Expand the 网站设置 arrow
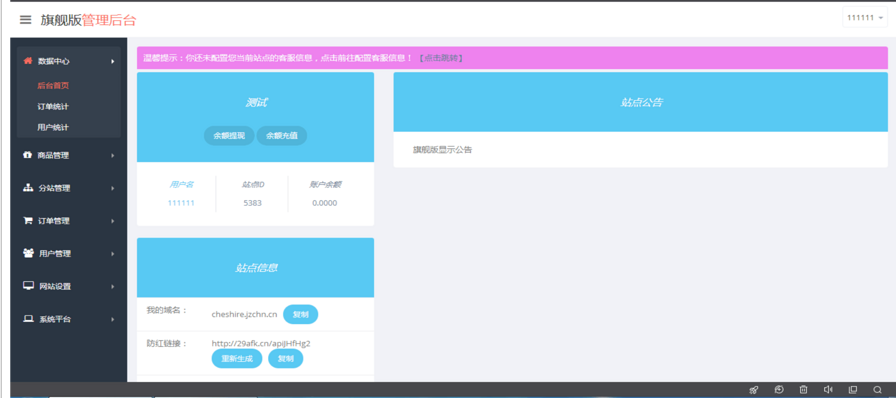The height and width of the screenshot is (398, 896). point(113,286)
